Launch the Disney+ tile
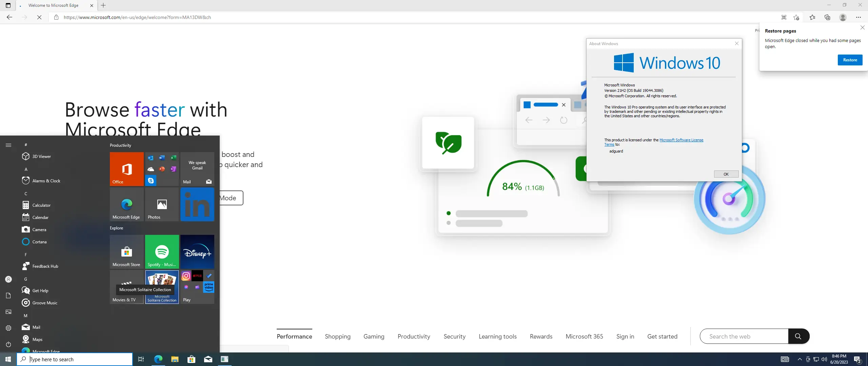Image resolution: width=868 pixels, height=366 pixels. [x=197, y=251]
